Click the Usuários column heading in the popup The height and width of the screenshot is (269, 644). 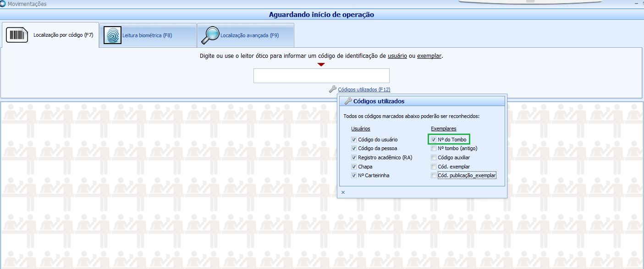[361, 129]
